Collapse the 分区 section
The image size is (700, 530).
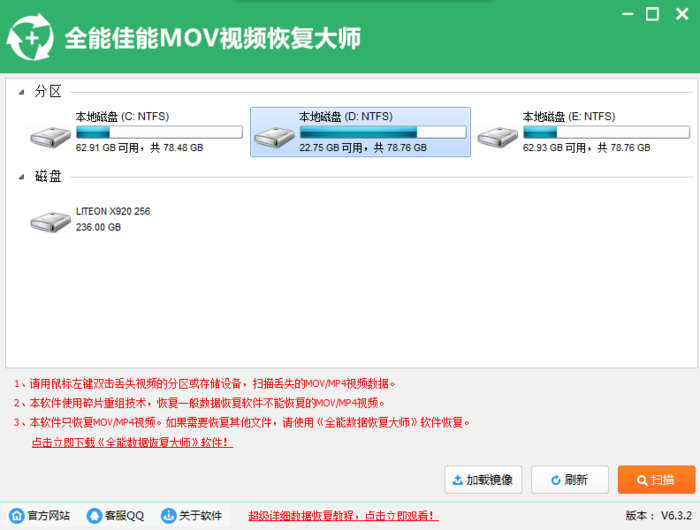pos(21,92)
